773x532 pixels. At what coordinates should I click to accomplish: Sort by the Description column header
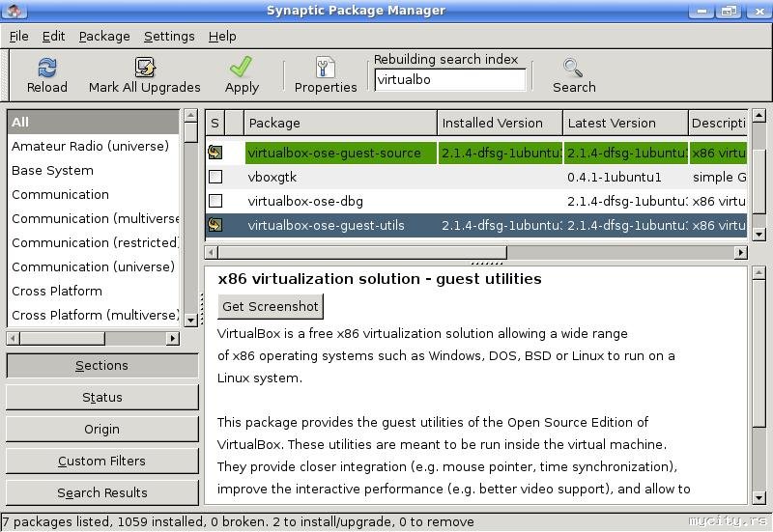tap(718, 124)
